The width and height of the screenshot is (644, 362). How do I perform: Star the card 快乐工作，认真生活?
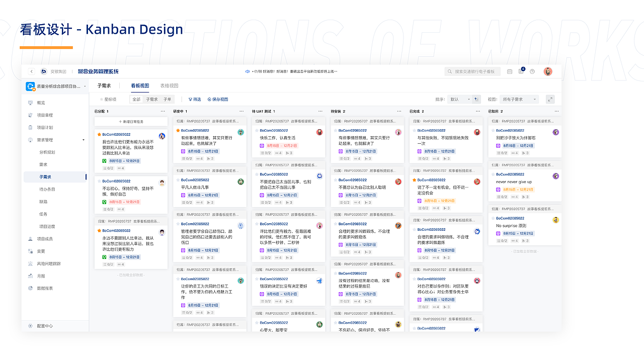point(257,131)
